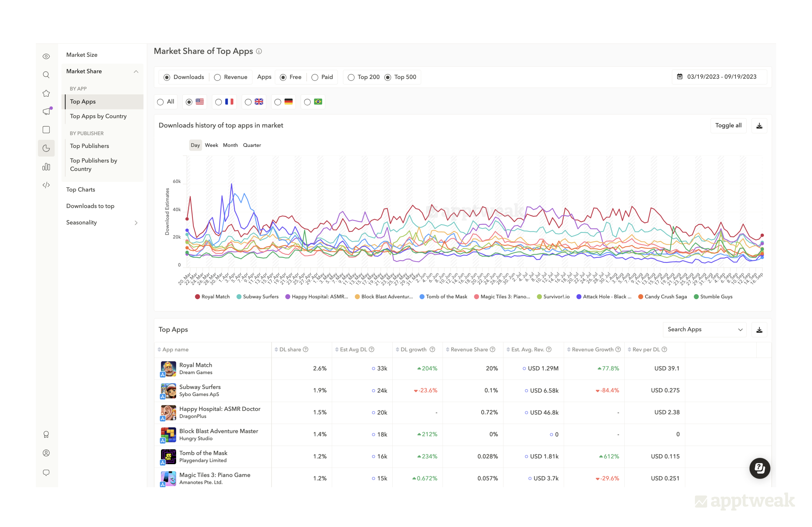The width and height of the screenshot is (812, 527).
Task: Select the Top 500 radio button
Action: click(388, 77)
